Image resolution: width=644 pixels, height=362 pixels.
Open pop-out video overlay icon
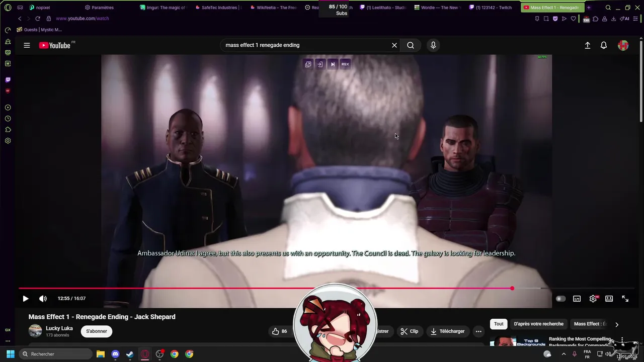click(308, 64)
